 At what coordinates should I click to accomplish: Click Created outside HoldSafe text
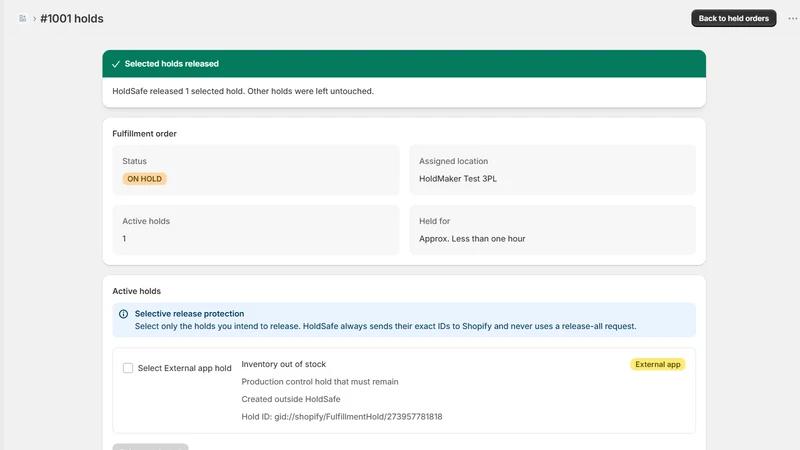[291, 399]
